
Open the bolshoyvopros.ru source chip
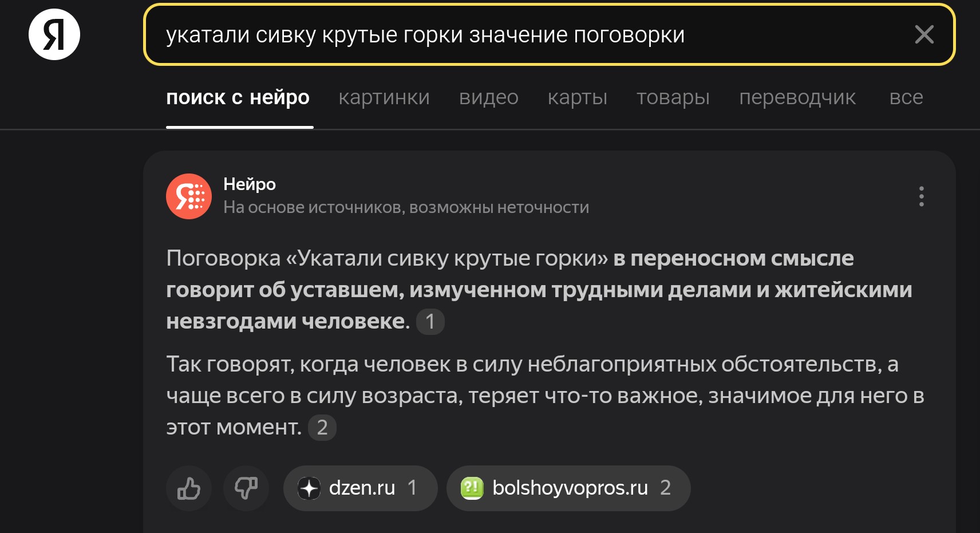[568, 488]
